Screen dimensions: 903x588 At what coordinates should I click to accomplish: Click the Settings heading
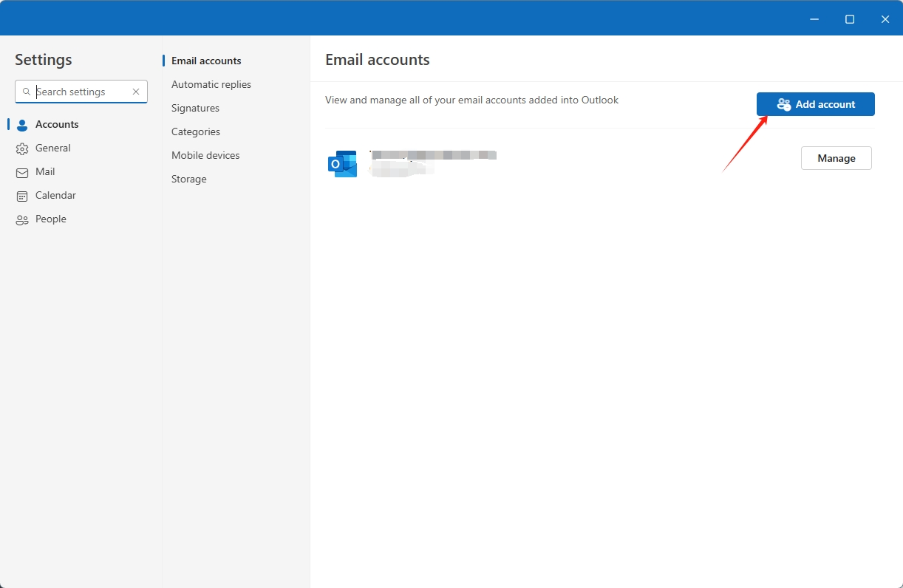click(43, 60)
